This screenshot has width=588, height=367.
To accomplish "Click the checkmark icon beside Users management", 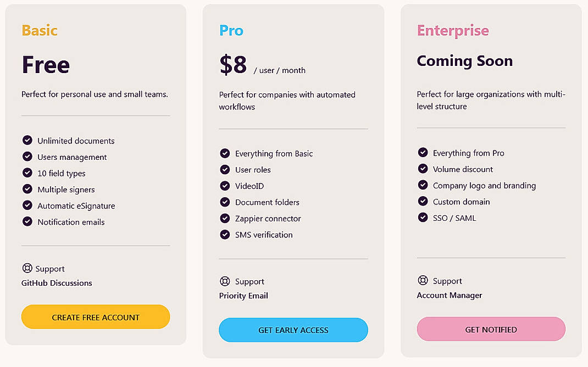I will click(x=27, y=157).
